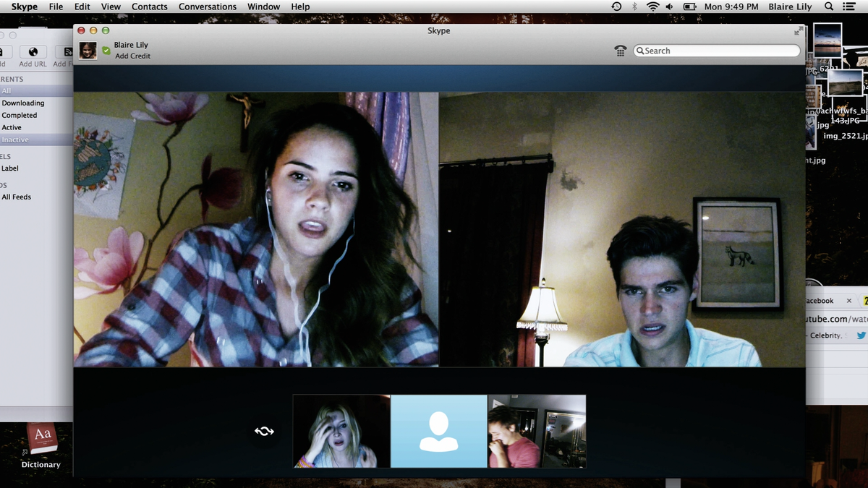This screenshot has width=868, height=488.
Task: Open the Edit menu
Action: (82, 7)
